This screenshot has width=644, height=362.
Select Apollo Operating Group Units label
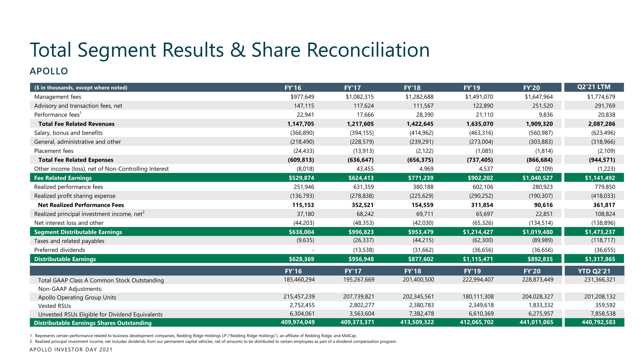(77, 297)
